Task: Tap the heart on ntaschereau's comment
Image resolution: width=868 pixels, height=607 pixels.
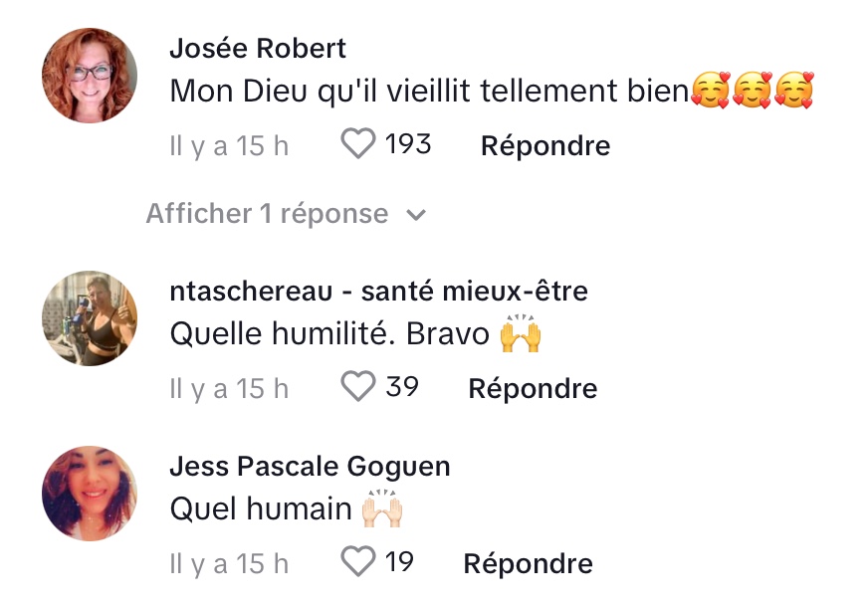Action: pyautogui.click(x=358, y=387)
